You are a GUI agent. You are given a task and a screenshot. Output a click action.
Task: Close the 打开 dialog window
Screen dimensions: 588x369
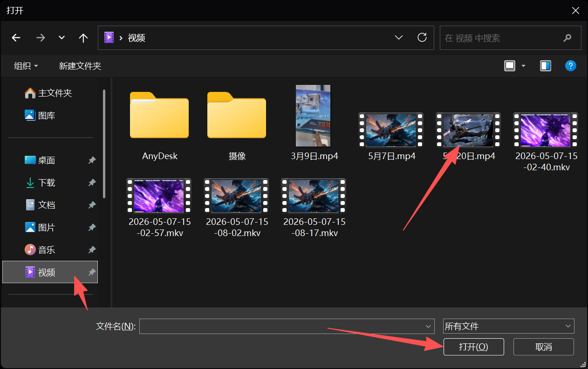coord(576,10)
